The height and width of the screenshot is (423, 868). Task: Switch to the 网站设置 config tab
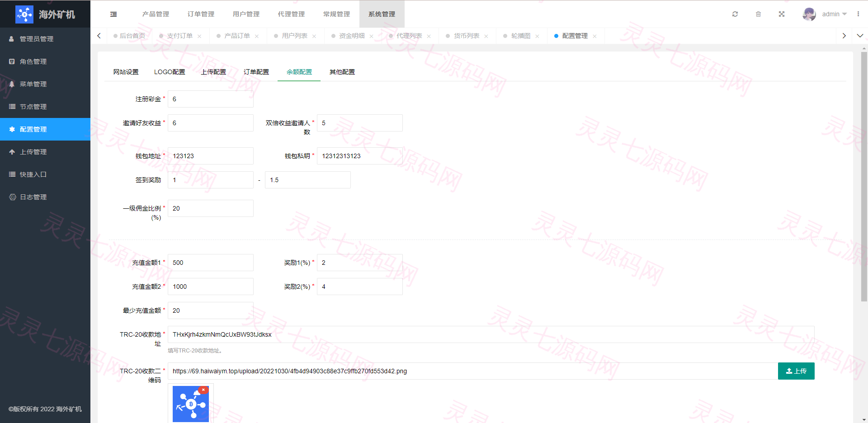click(126, 72)
